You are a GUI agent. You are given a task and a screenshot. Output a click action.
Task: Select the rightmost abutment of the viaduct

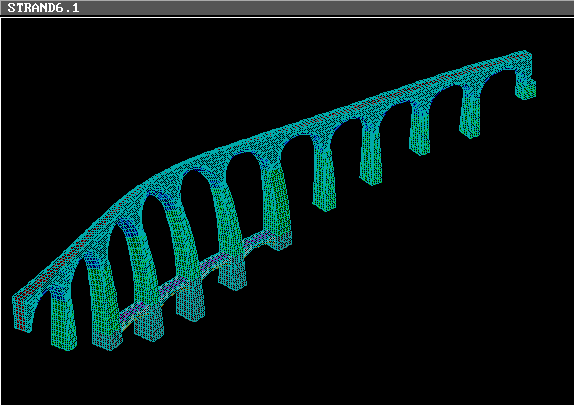tap(526, 83)
